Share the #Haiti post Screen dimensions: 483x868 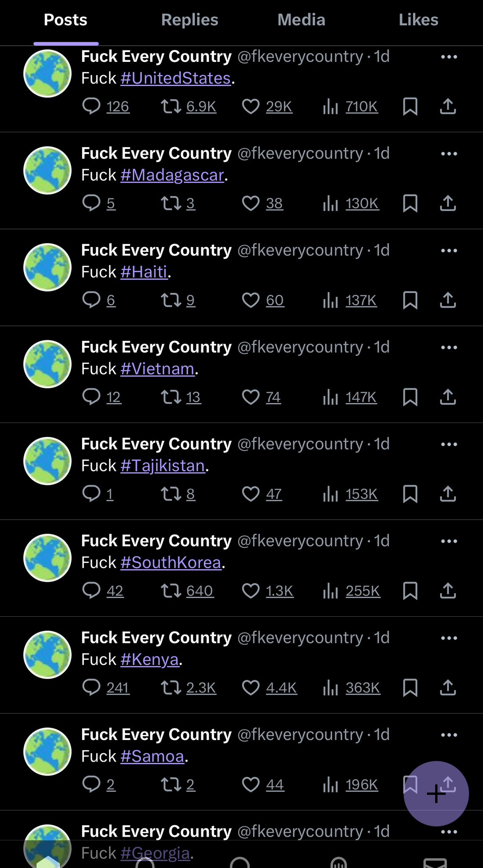pyautogui.click(x=447, y=300)
